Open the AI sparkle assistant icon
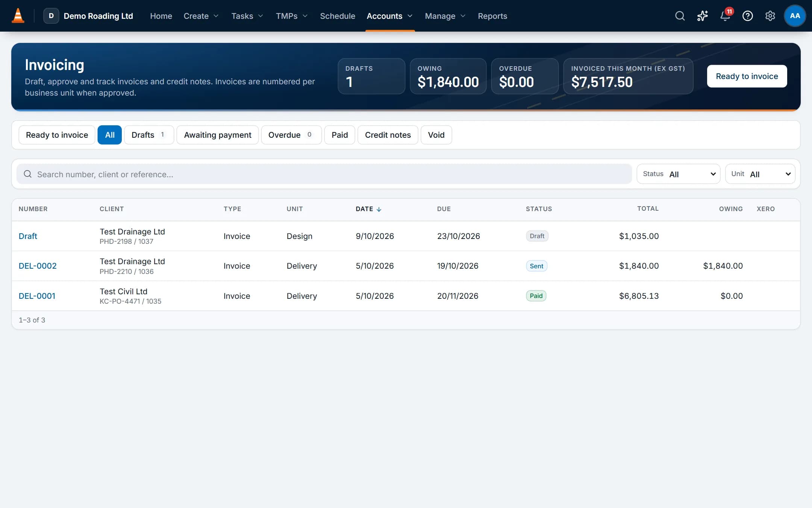 (702, 16)
